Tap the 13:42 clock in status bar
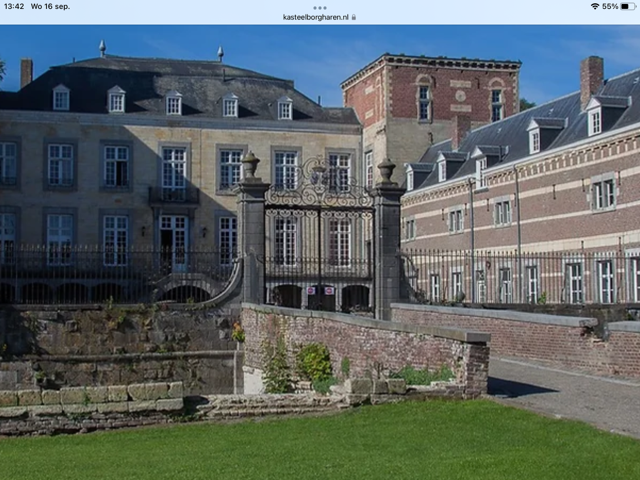 (14, 7)
